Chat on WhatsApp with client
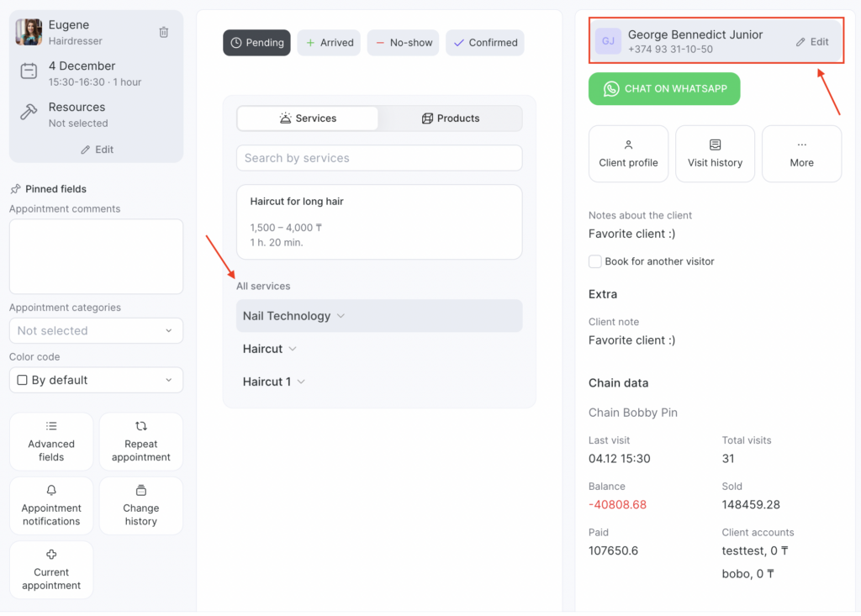 pos(664,89)
